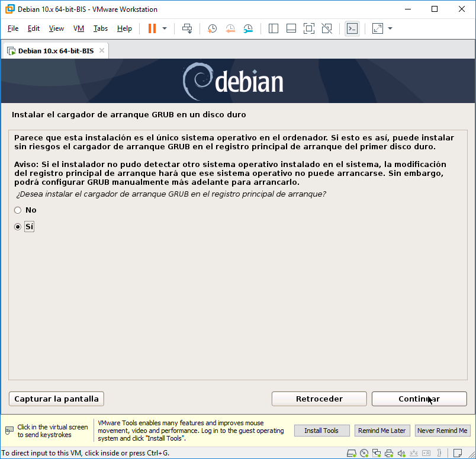This screenshot has height=459, width=476.
Task: Click the Never Remind Me button
Action: click(x=442, y=431)
